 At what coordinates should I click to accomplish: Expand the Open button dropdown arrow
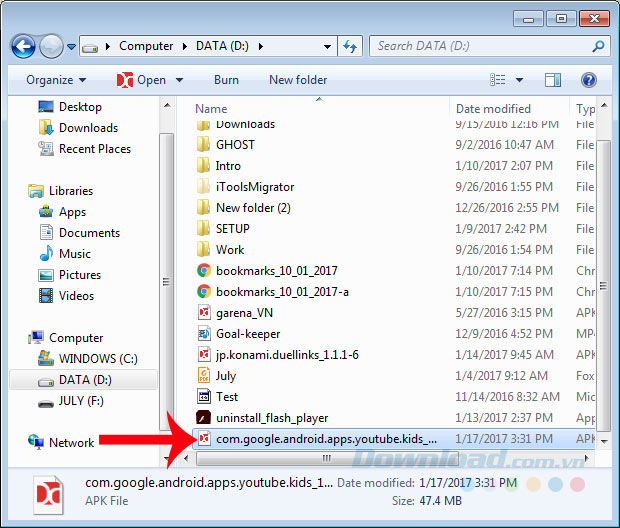coord(180,80)
